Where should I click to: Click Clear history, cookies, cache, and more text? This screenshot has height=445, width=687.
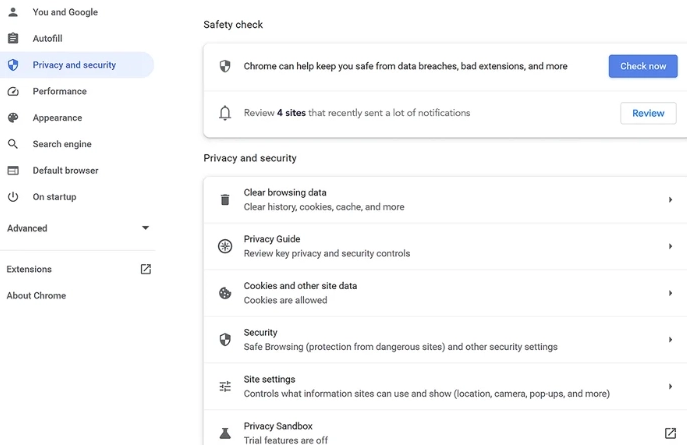click(x=324, y=207)
